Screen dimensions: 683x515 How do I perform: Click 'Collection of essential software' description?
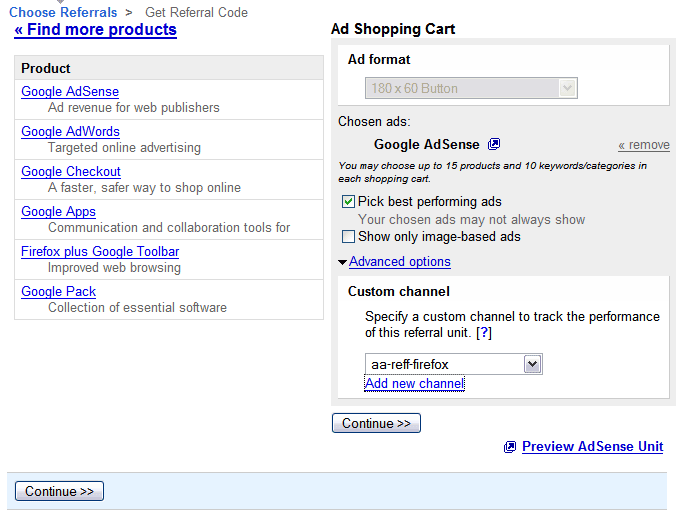coord(137,308)
